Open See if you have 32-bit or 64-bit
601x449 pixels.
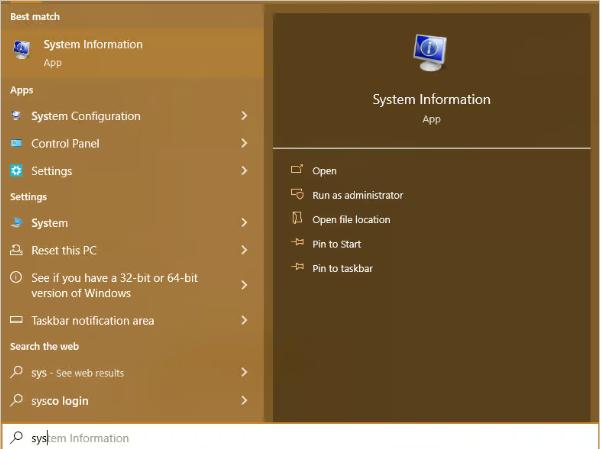pos(133,285)
